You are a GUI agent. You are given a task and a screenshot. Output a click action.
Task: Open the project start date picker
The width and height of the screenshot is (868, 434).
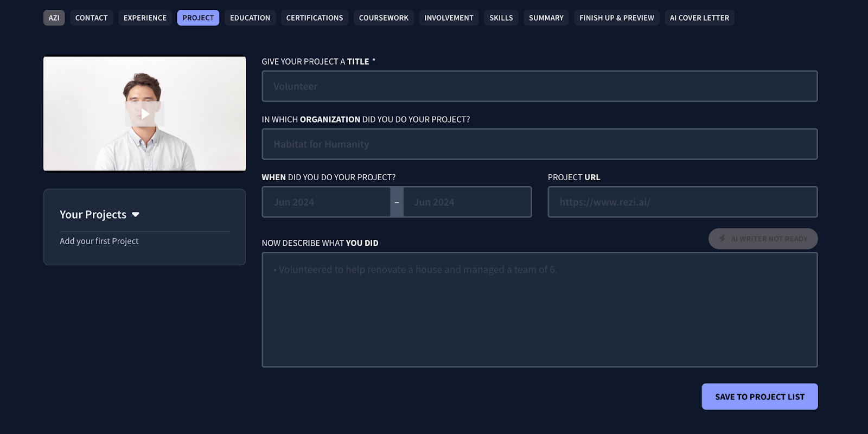click(x=326, y=202)
